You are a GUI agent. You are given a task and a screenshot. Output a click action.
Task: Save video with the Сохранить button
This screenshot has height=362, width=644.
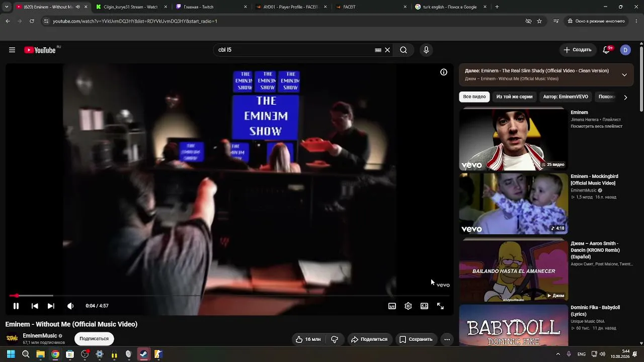[x=416, y=339]
